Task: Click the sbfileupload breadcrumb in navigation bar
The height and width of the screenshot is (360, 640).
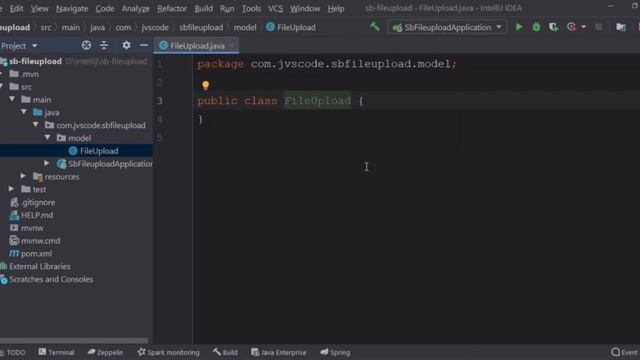Action: 201,27
